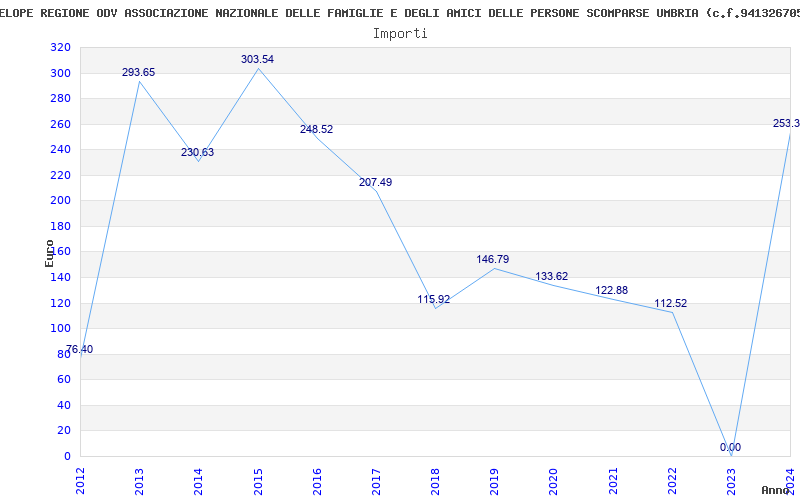Click the 320 y-axis tick label
The width and height of the screenshot is (800, 500).
coord(60,47)
